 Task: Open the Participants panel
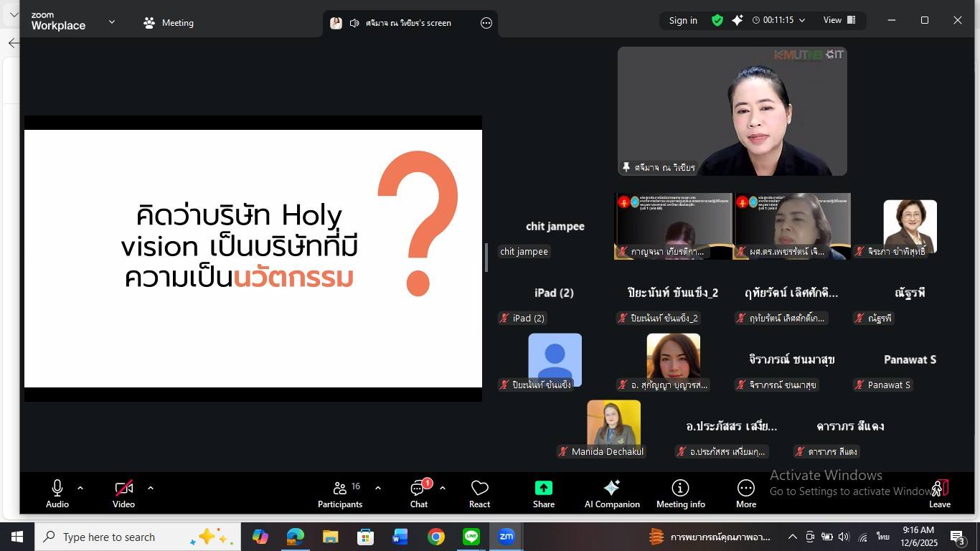coord(340,494)
